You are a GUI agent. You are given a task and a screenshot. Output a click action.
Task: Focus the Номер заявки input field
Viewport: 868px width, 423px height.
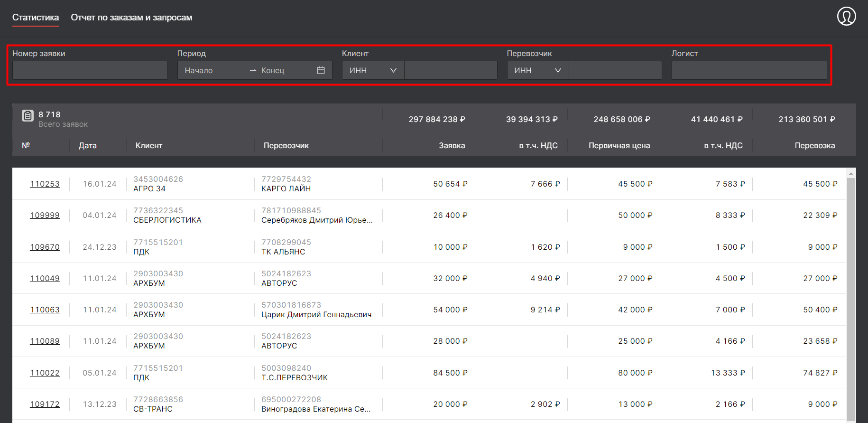(x=90, y=70)
